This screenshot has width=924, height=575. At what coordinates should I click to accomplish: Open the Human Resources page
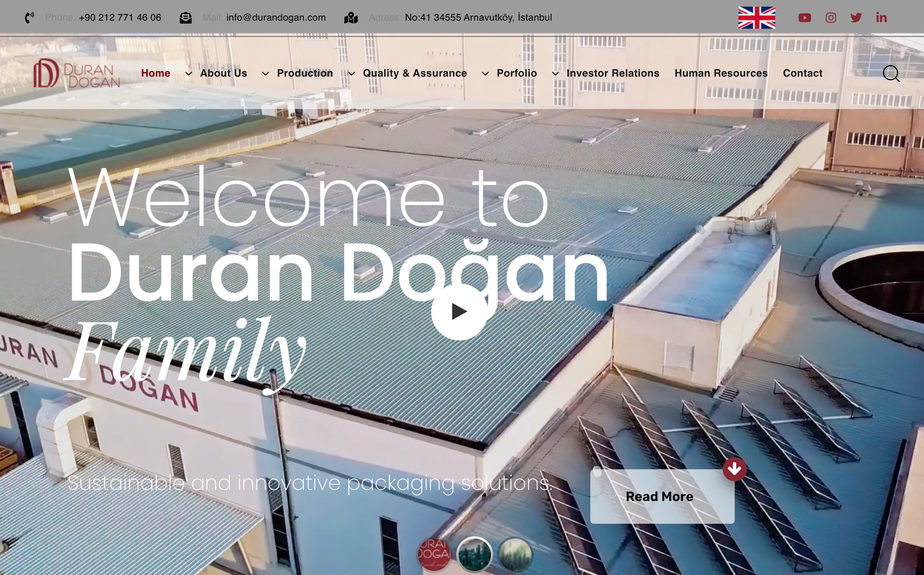point(721,73)
